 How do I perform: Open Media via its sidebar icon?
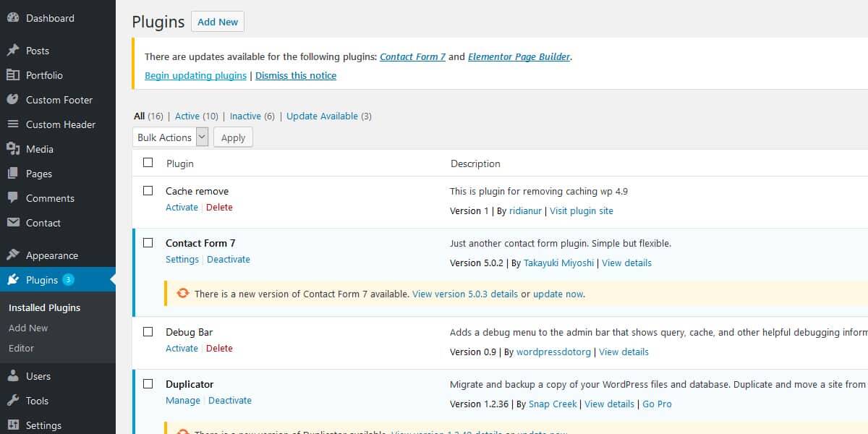pos(13,149)
